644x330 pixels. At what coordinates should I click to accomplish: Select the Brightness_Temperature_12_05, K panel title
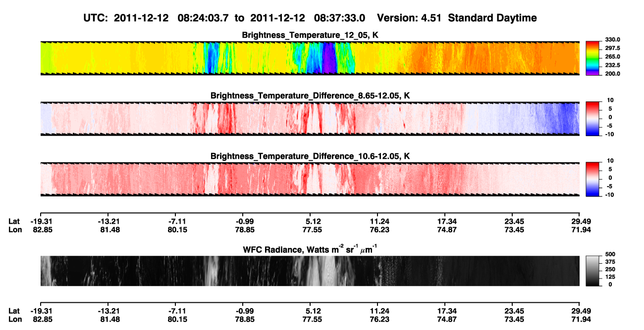(x=310, y=35)
